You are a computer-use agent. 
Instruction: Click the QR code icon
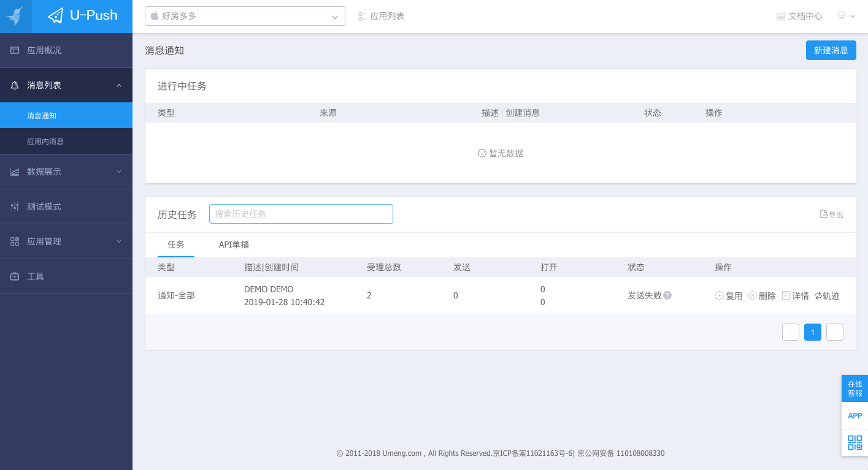tap(855, 442)
